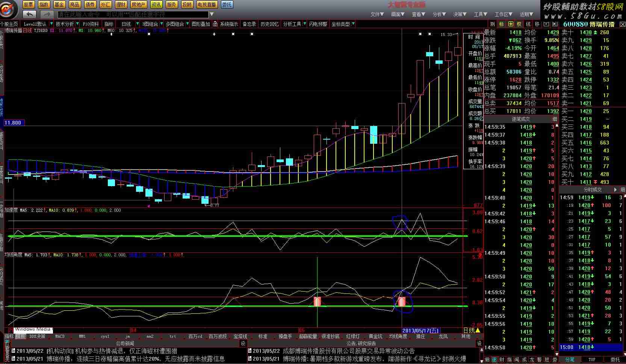Expand the 分时成交 panel arrow
626x364 pixels.
pos(615,190)
